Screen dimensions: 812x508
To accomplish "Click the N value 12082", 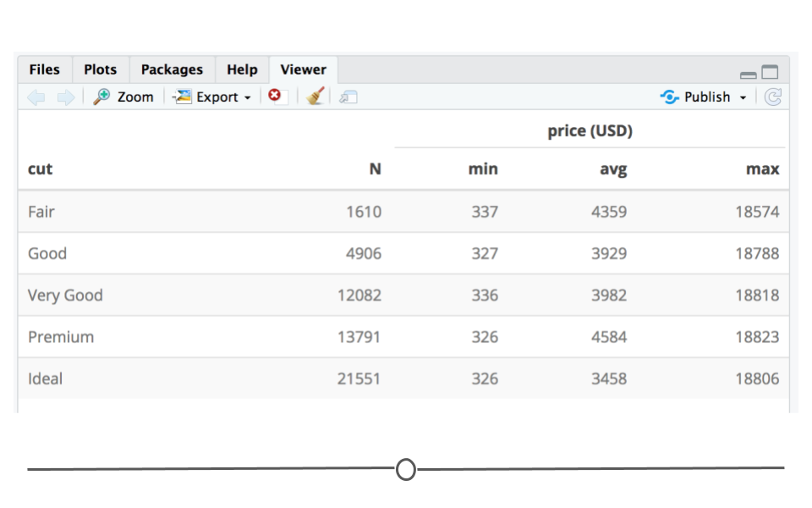I will (359, 295).
